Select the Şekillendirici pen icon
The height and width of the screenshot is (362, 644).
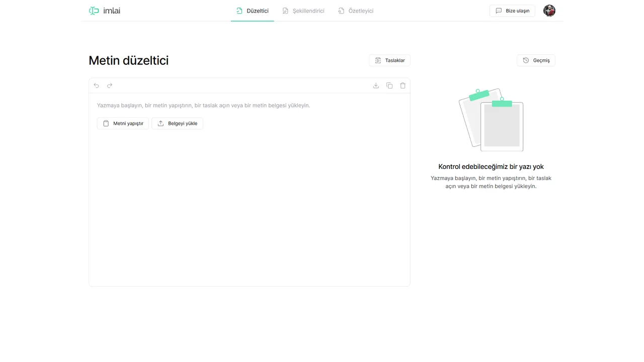click(285, 10)
